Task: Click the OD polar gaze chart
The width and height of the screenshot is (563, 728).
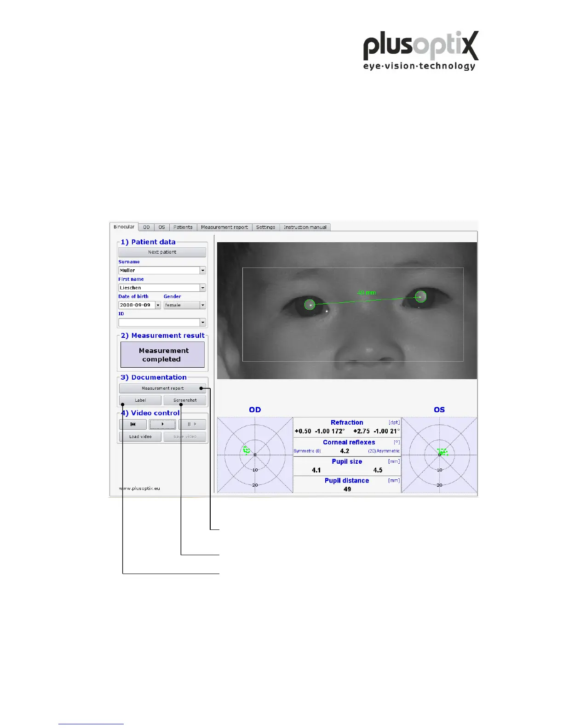Action: pyautogui.click(x=255, y=455)
